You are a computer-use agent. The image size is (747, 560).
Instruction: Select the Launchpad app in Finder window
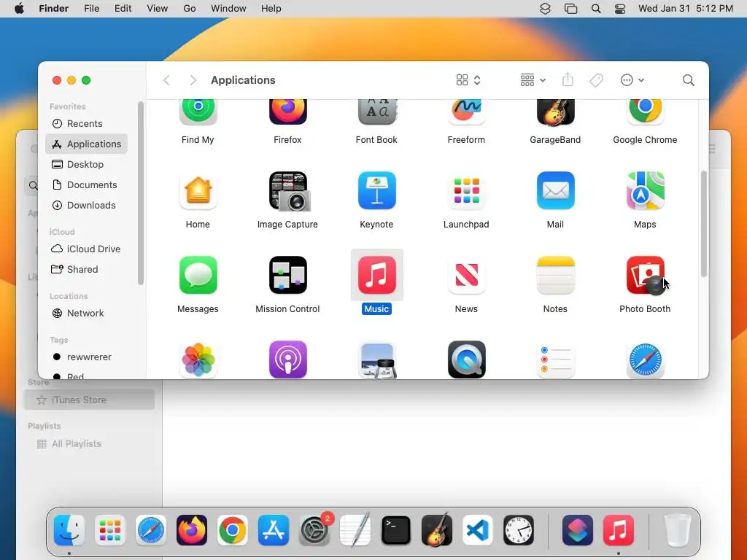tap(466, 191)
